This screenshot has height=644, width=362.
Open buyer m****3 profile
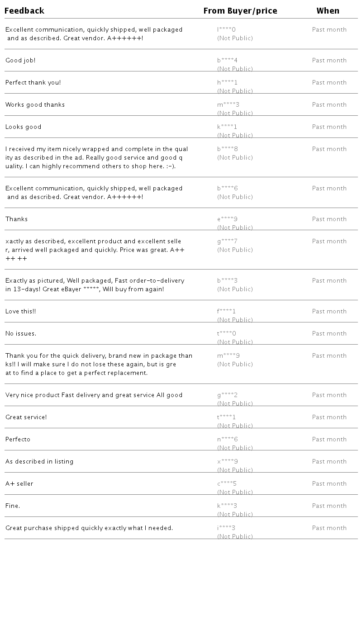pos(228,105)
